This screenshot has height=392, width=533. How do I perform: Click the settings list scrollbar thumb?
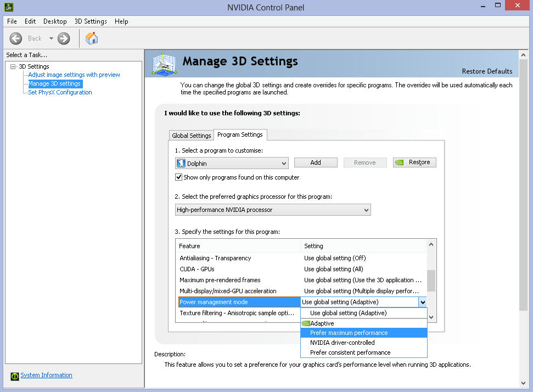[431, 281]
